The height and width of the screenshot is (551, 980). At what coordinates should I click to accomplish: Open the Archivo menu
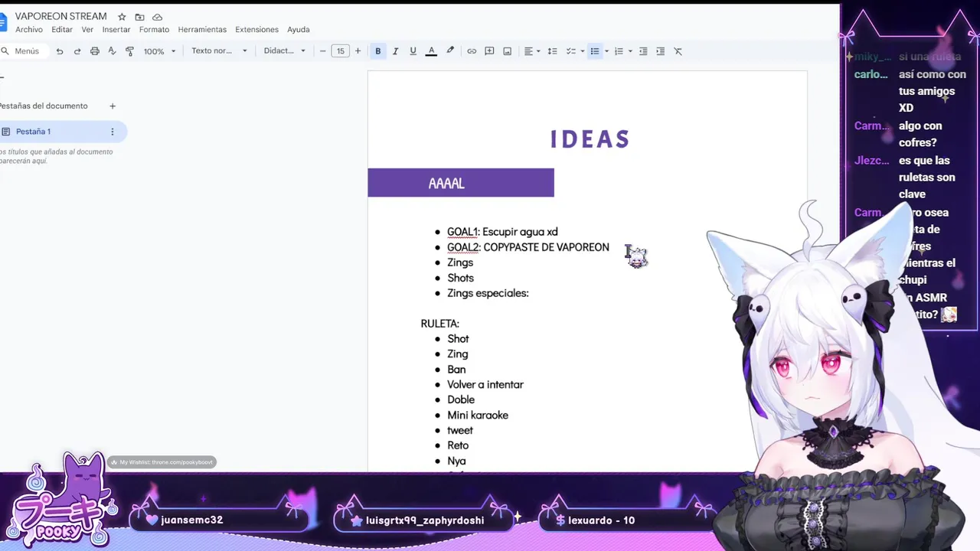(x=29, y=30)
